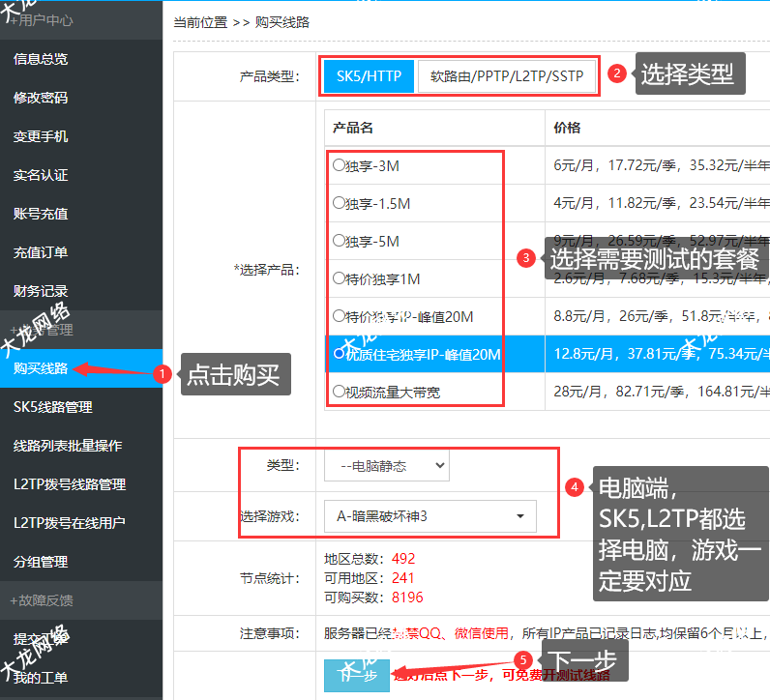This screenshot has width=770, height=700.
Task: Choose 优质住宅独享IP-峰值20M option
Action: coord(339,354)
